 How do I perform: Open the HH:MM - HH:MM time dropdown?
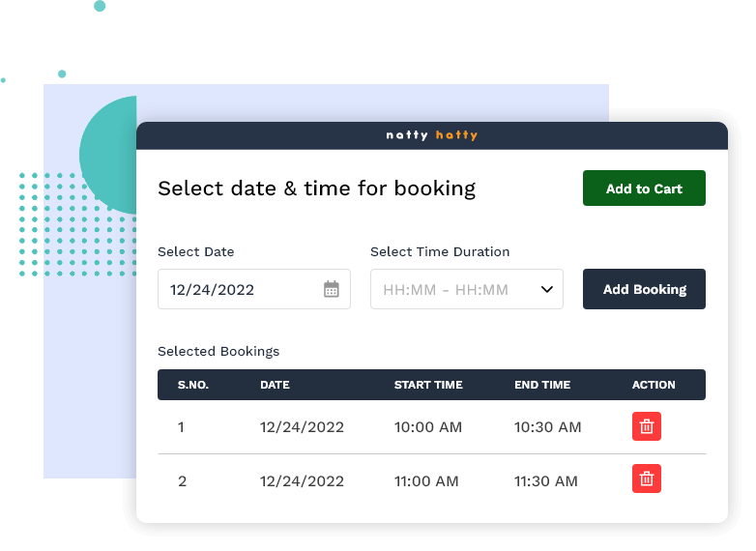pos(454,289)
